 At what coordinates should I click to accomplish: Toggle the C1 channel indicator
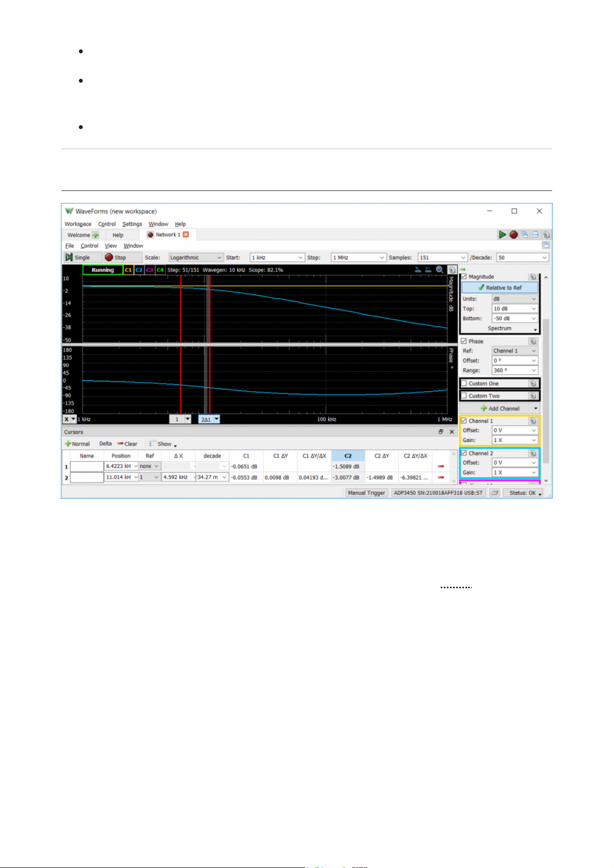tap(128, 270)
